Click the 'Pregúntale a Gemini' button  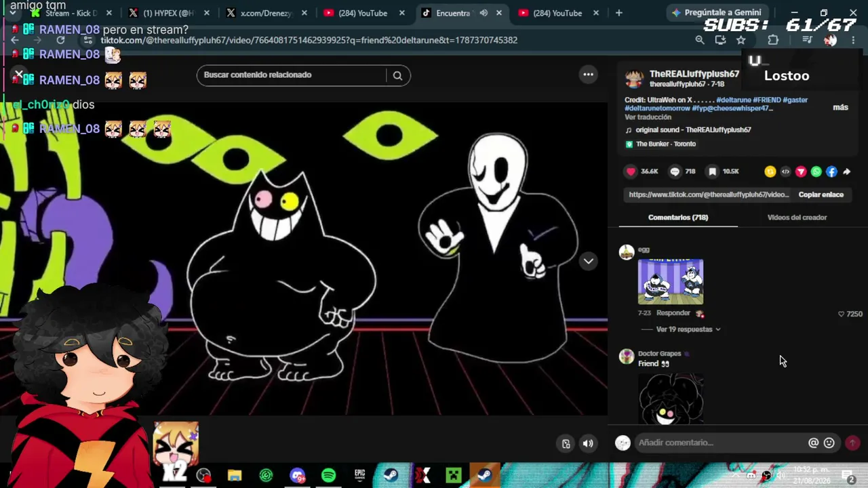point(717,13)
